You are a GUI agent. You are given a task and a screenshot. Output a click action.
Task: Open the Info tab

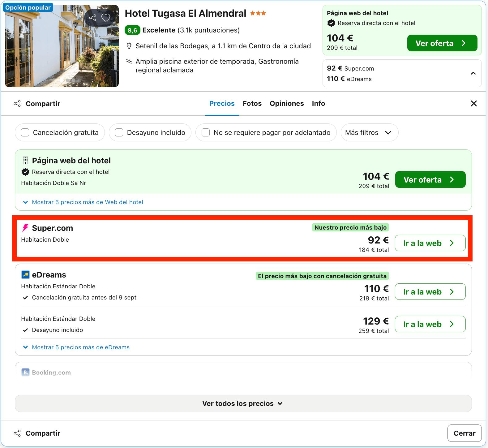[318, 104]
